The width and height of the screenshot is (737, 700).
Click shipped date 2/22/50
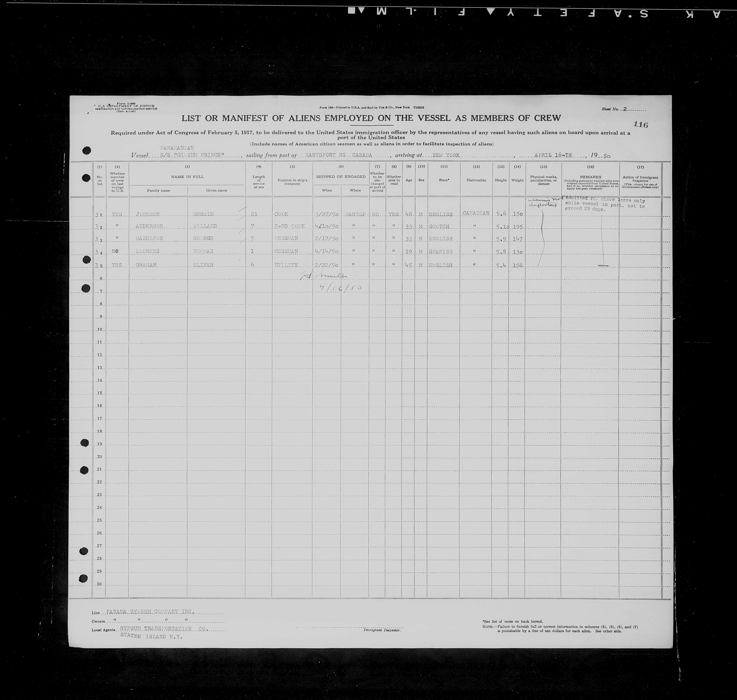(x=327, y=265)
